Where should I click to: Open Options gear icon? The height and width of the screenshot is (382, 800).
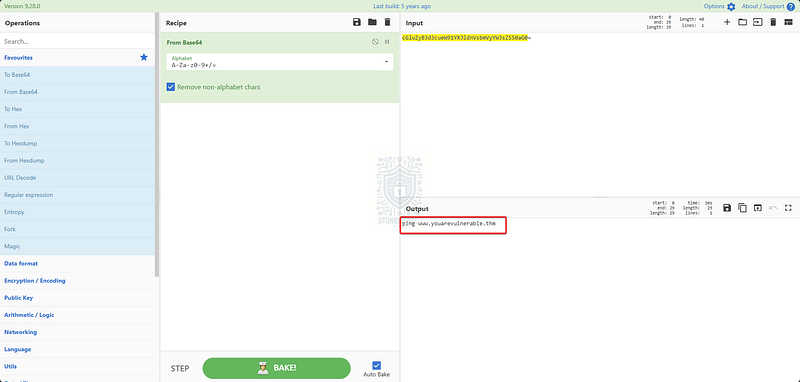pyautogui.click(x=731, y=7)
